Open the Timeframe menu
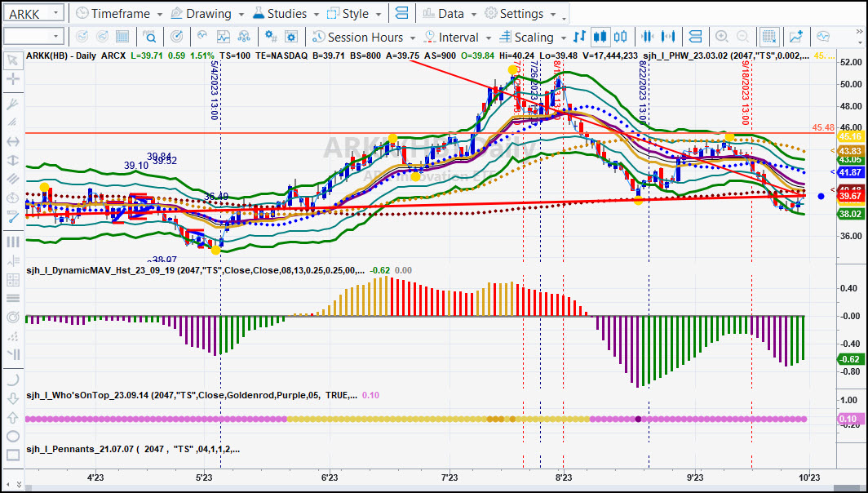 (119, 13)
